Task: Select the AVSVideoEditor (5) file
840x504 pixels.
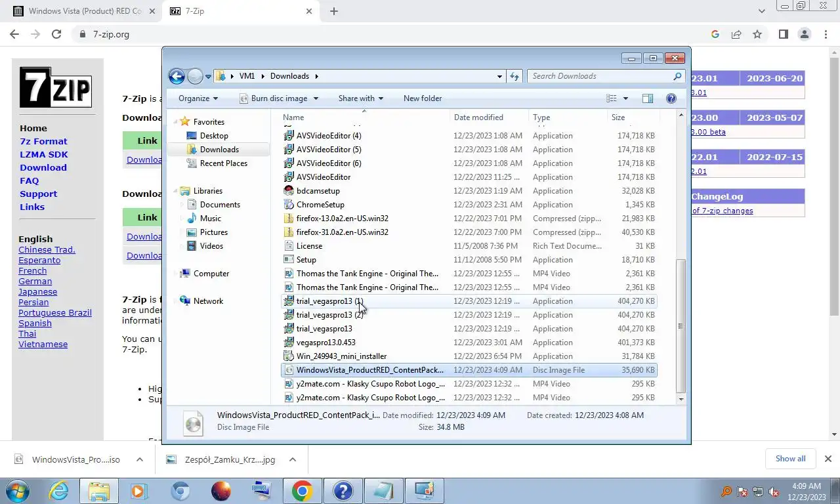Action: click(x=329, y=150)
